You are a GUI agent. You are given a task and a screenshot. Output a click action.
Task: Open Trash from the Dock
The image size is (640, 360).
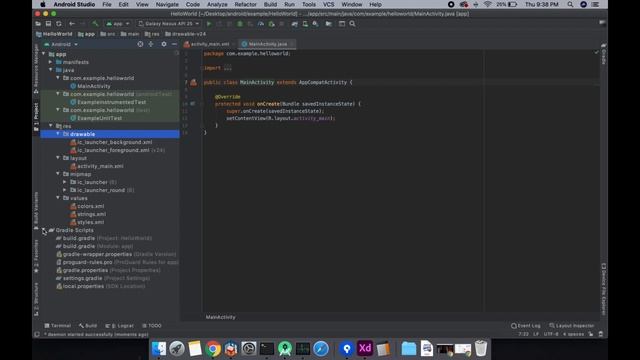(x=481, y=349)
